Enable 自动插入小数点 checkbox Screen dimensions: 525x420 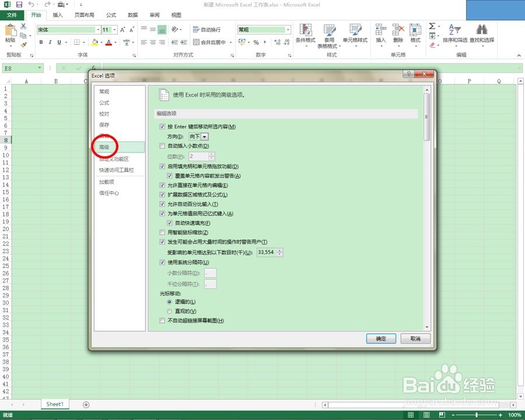162,146
